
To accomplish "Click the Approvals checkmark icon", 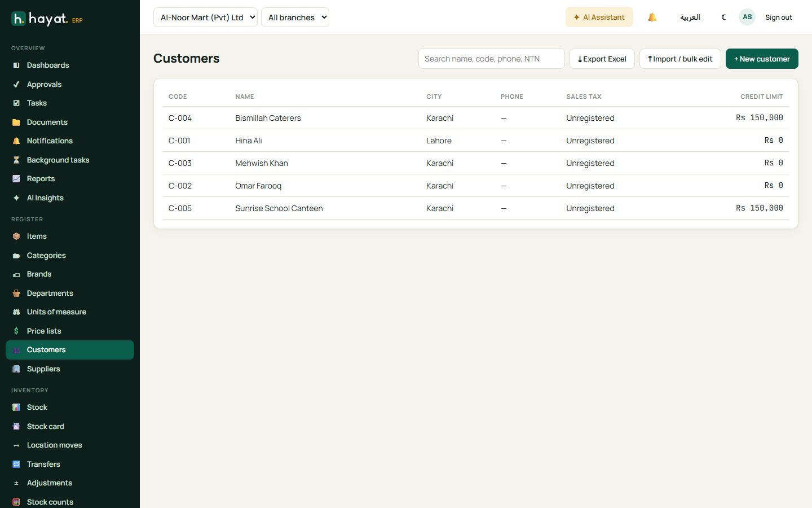I will [x=16, y=85].
